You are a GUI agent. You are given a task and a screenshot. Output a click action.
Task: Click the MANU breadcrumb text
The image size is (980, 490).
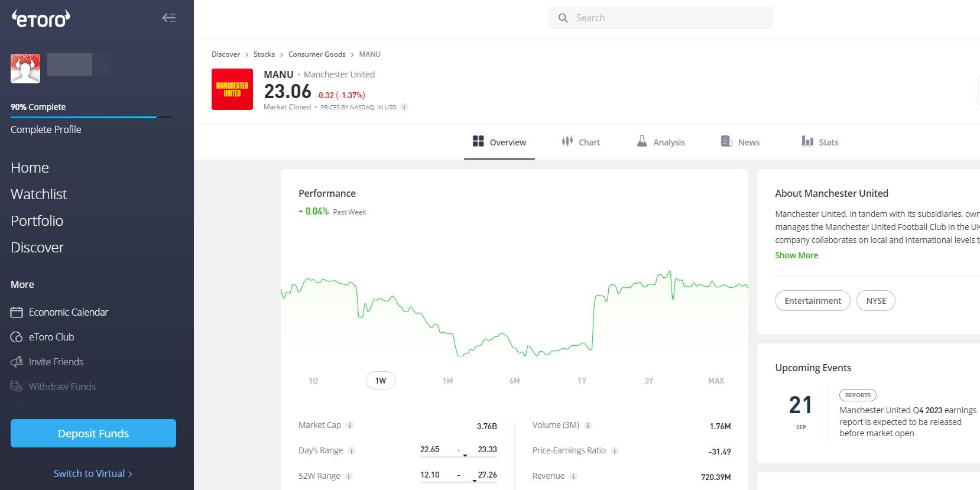pyautogui.click(x=370, y=54)
